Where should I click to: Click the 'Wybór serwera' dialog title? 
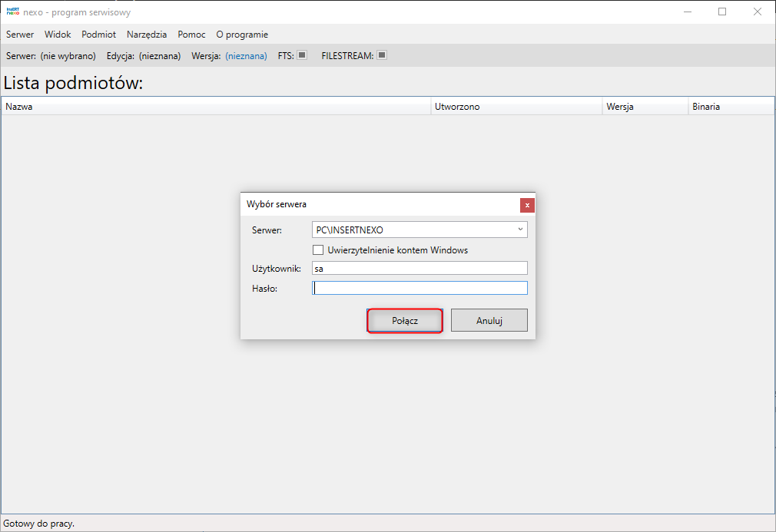pyautogui.click(x=276, y=204)
